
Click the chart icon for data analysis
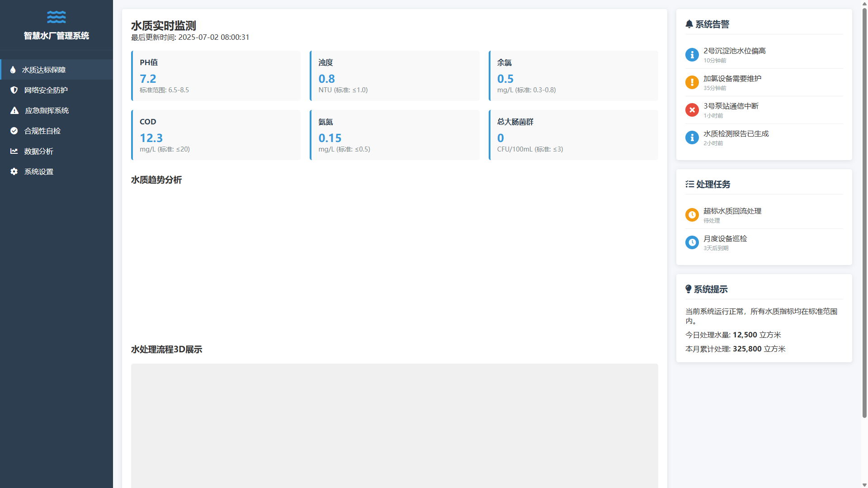click(x=14, y=151)
